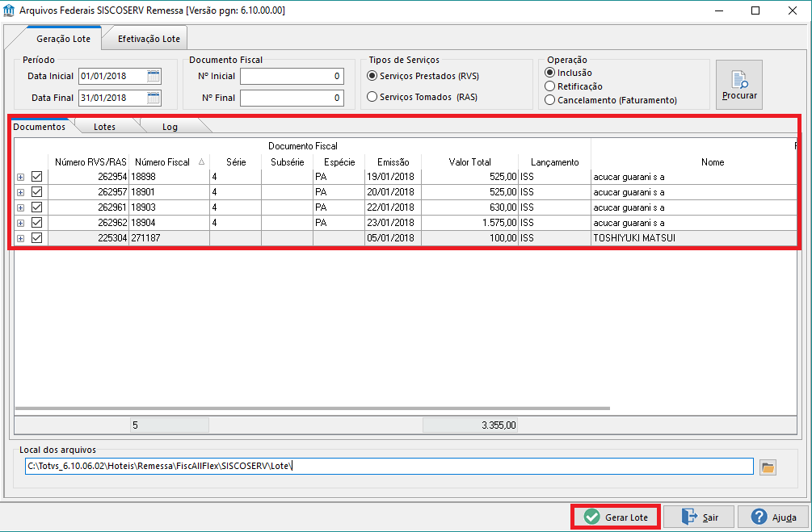Image resolution: width=812 pixels, height=532 pixels.
Task: Click the Sair button
Action: point(699,517)
